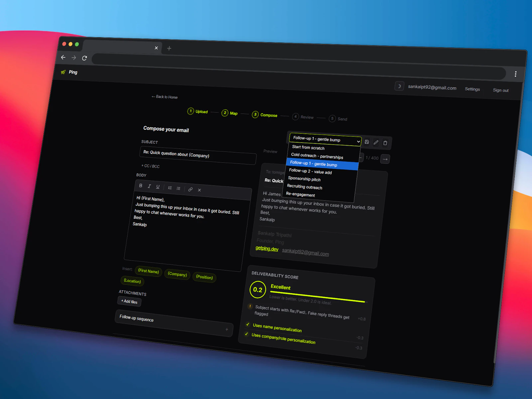Select Sponsorship pitch template

[x=304, y=179]
